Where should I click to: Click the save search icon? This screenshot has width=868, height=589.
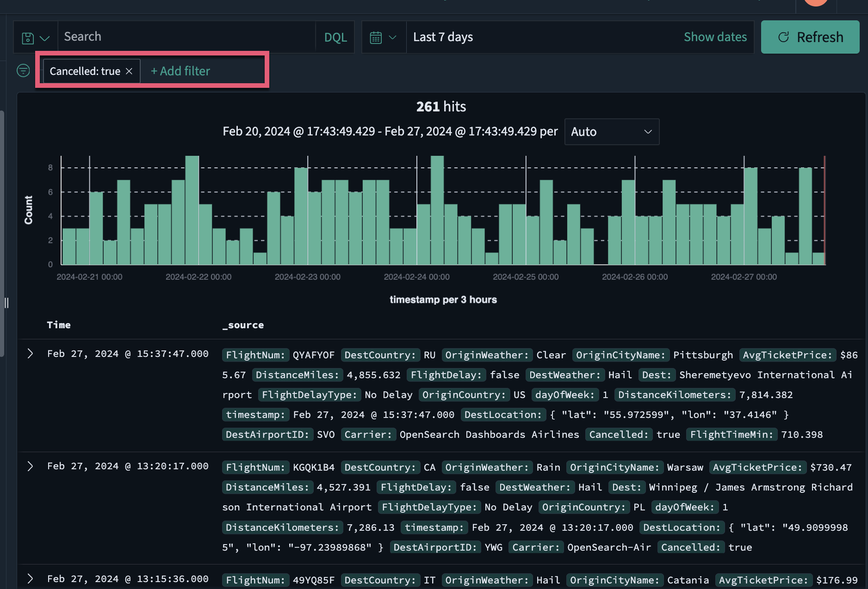point(27,37)
